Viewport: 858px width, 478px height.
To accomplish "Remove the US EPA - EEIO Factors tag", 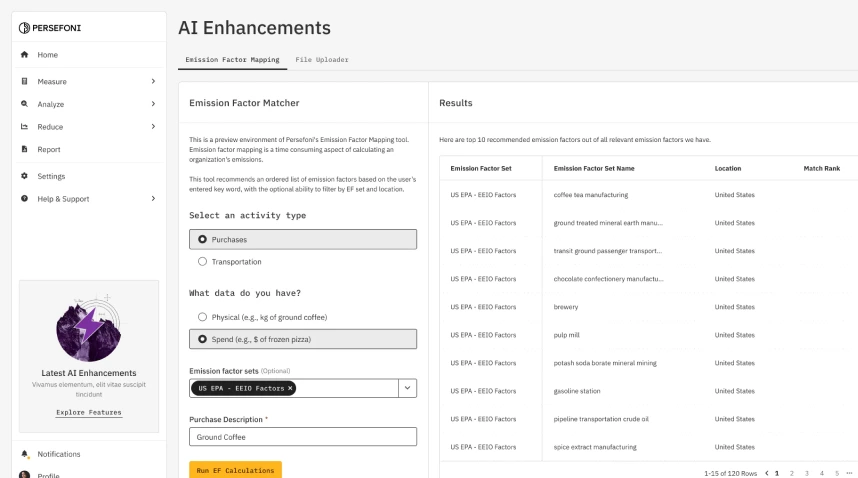I will [291, 388].
